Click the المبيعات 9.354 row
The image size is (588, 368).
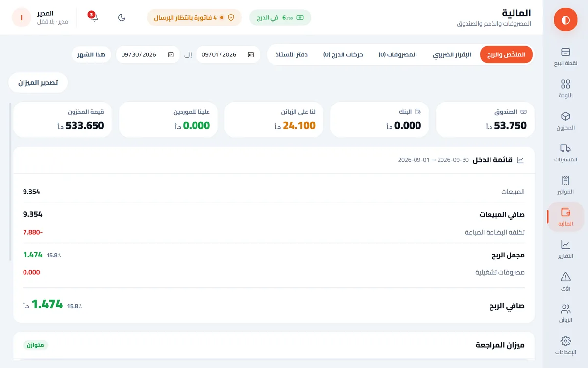pos(274,192)
